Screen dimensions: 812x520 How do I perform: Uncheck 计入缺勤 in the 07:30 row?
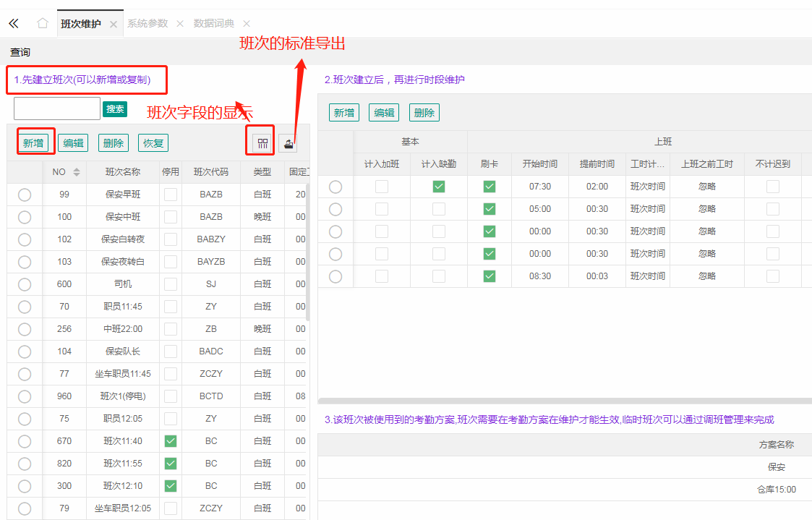pos(439,187)
